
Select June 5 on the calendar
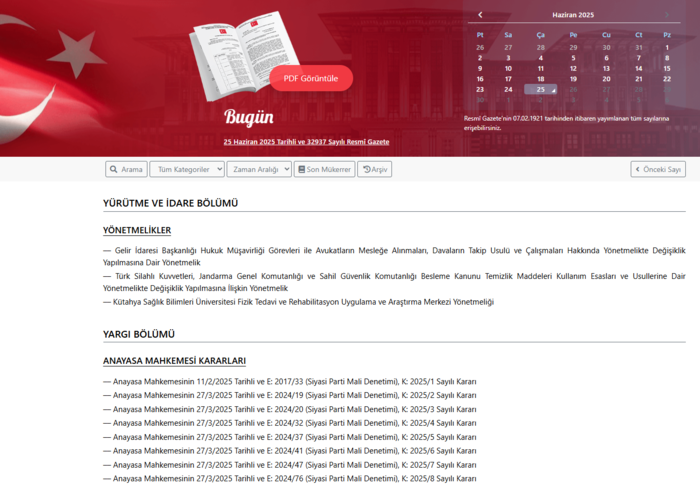coord(573,58)
